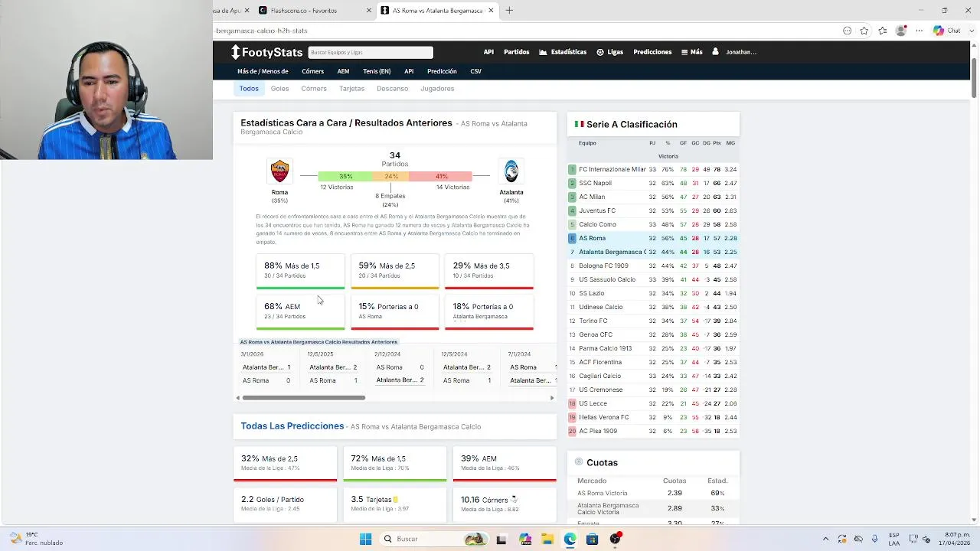Click the browser favorites star icon
The height and width of the screenshot is (551, 980).
(x=864, y=31)
